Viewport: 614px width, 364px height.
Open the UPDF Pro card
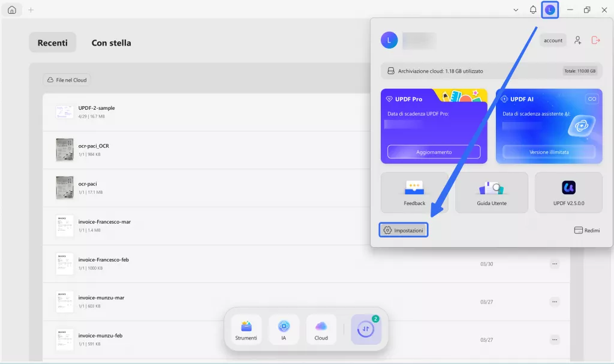(434, 126)
